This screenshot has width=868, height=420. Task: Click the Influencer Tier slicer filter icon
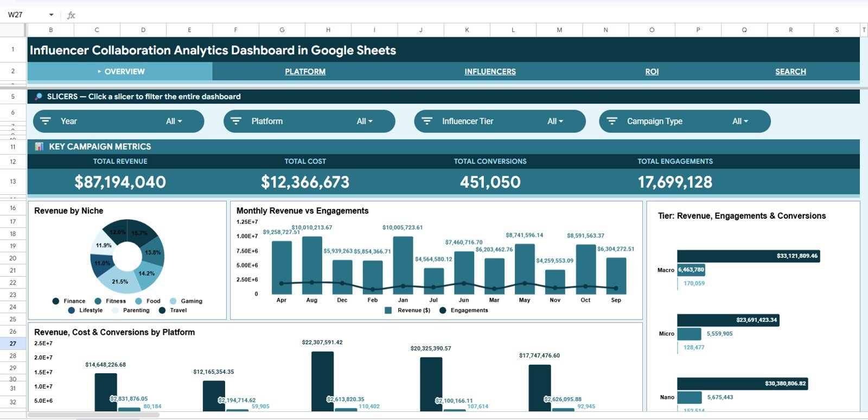427,121
